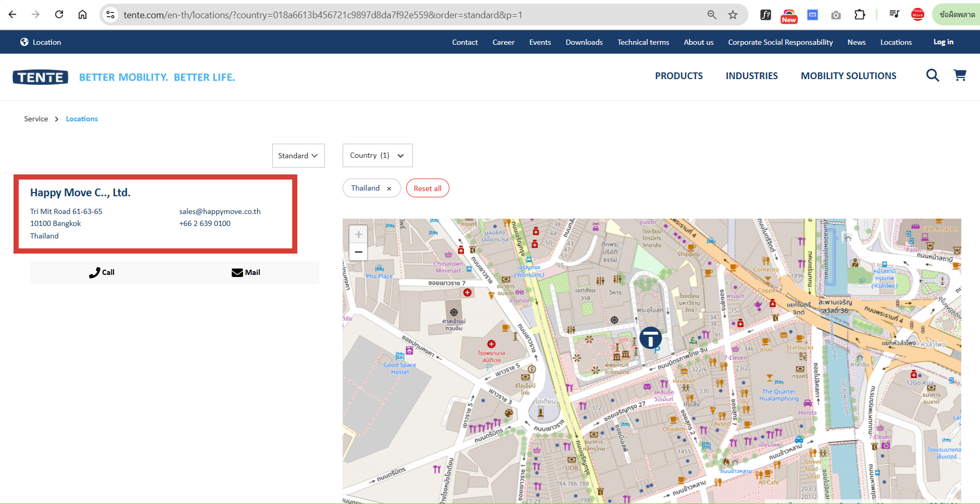Screen dimensions: 980x504
Task: Open the Standard sort dropdown
Action: 298,156
